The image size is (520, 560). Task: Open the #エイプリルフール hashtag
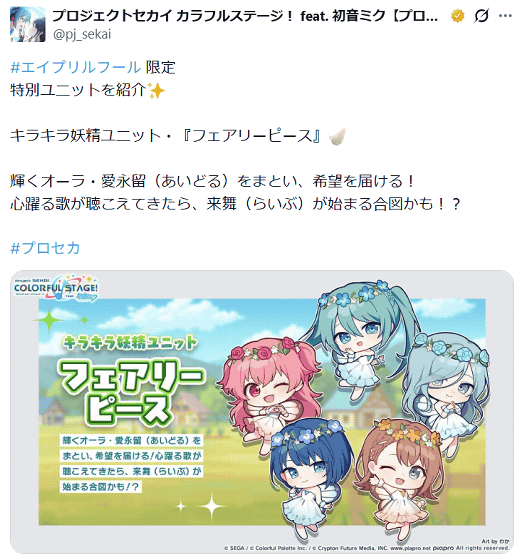(76, 67)
